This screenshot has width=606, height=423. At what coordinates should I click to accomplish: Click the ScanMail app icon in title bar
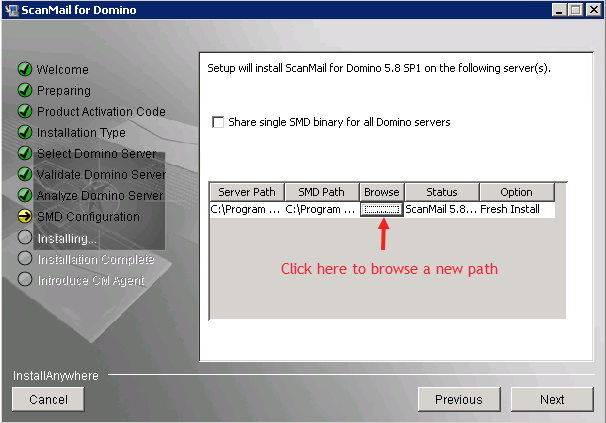11,10
